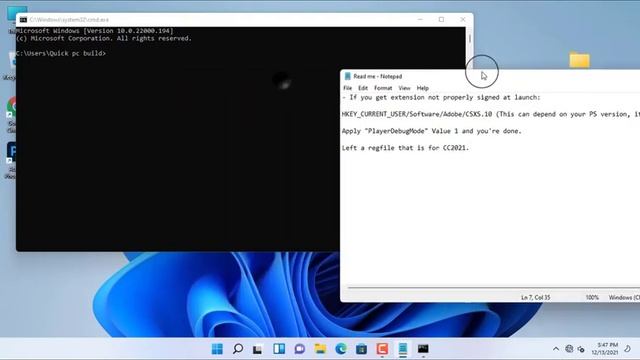Viewport: 640px width, 360px height.
Task: Open the notification moon icon
Action: [628, 349]
